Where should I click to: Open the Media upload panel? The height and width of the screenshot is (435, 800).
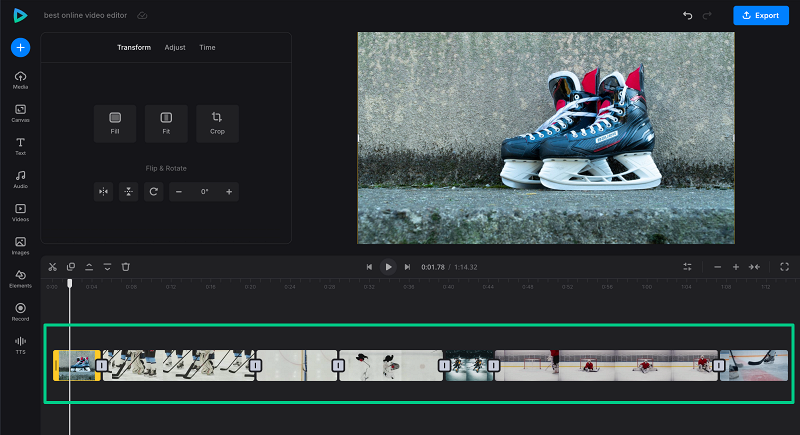[x=20, y=80]
